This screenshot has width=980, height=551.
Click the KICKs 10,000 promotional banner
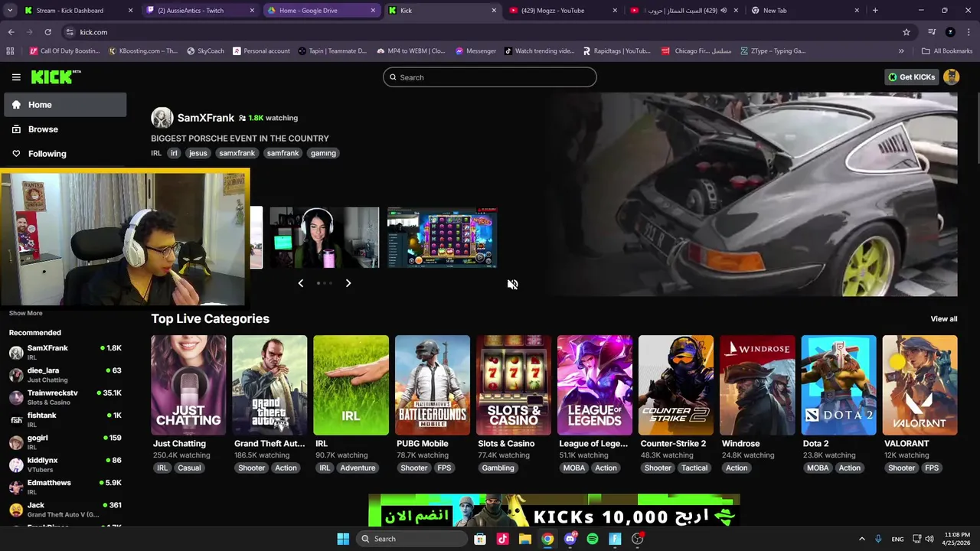(x=554, y=511)
